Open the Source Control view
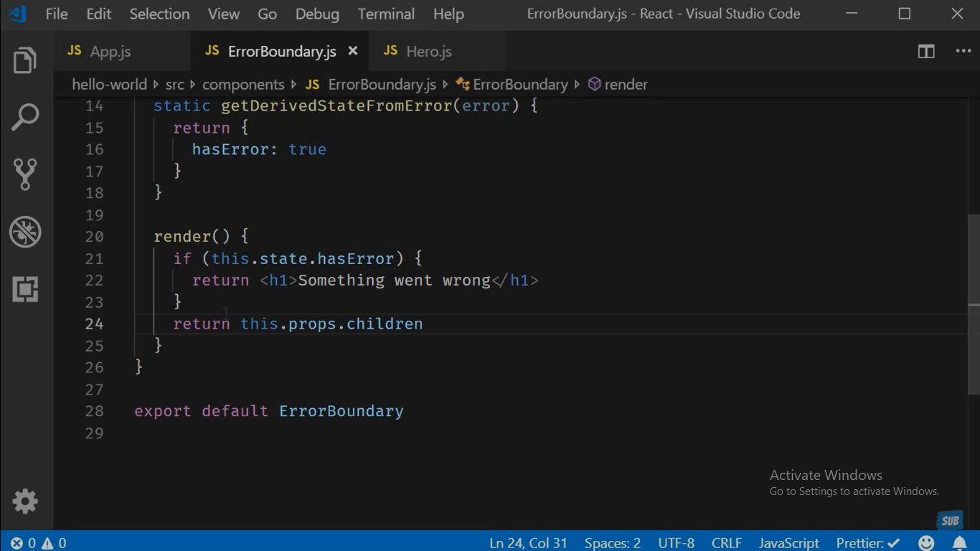The image size is (980, 551). click(x=25, y=174)
